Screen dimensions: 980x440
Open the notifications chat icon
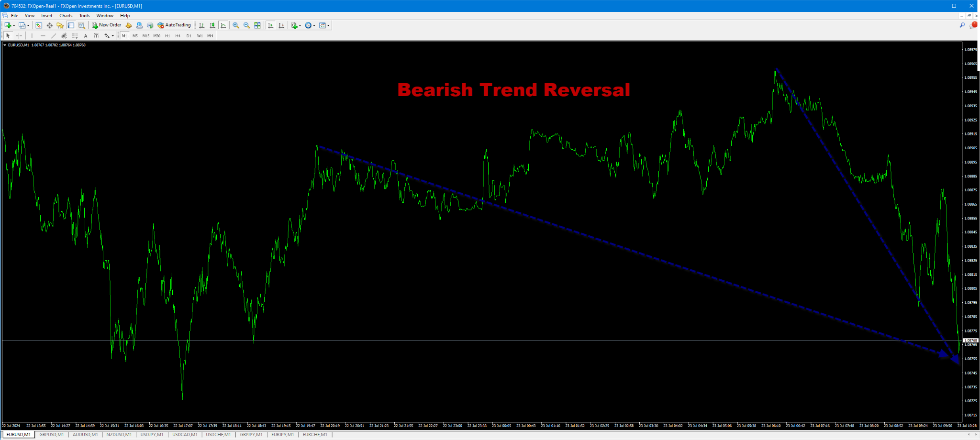973,25
